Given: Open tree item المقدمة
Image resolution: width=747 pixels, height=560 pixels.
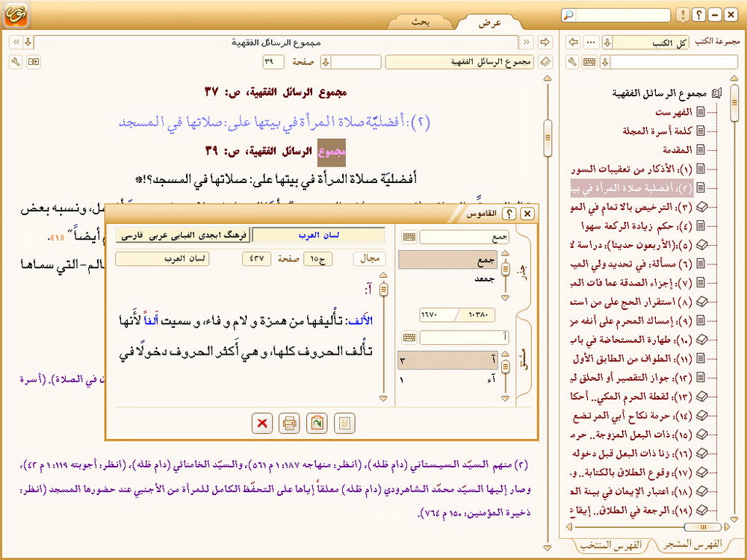Looking at the screenshot, I should [678, 149].
